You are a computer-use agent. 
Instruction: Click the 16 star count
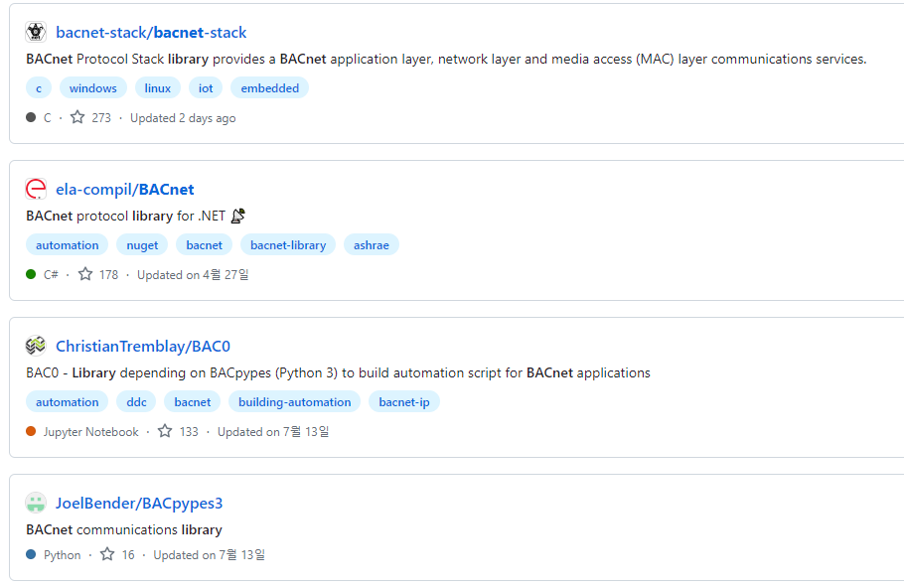128,555
